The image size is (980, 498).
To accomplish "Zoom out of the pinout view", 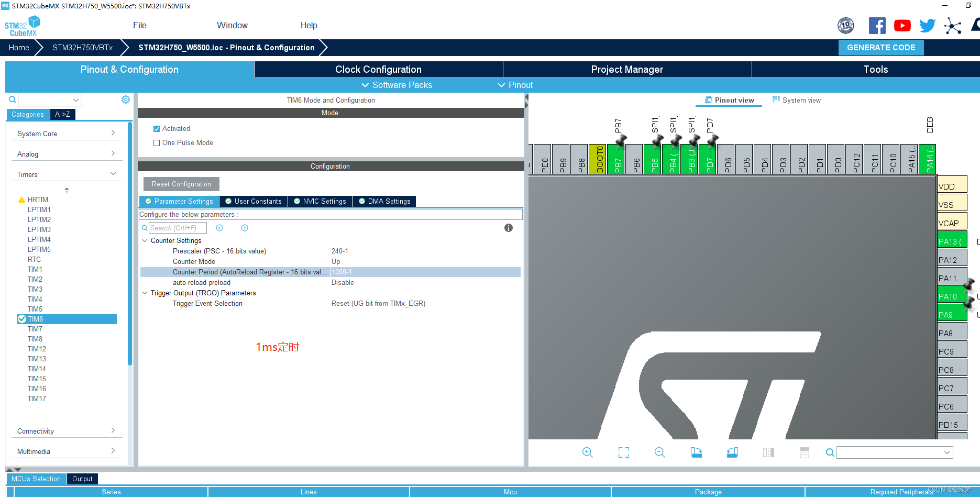I will [660, 452].
